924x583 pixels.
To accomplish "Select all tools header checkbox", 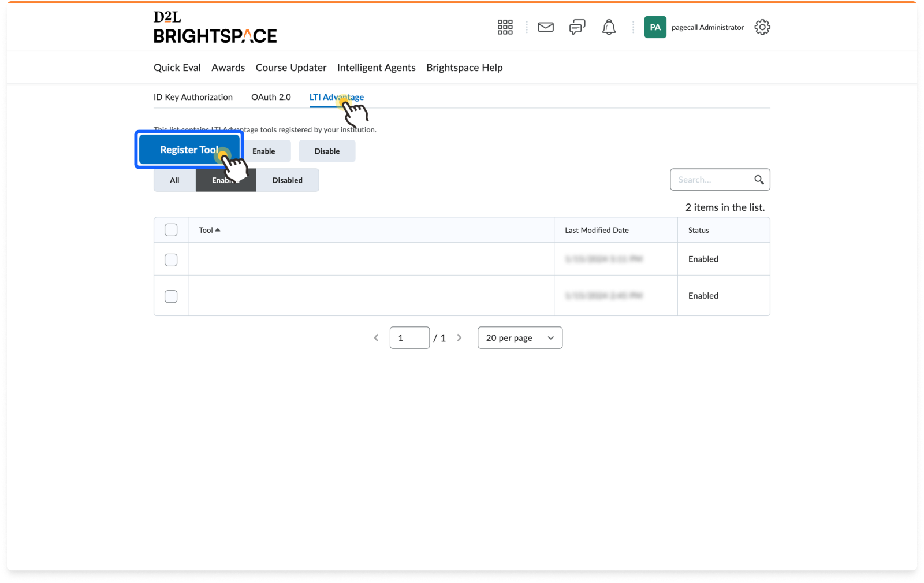I will coord(171,230).
